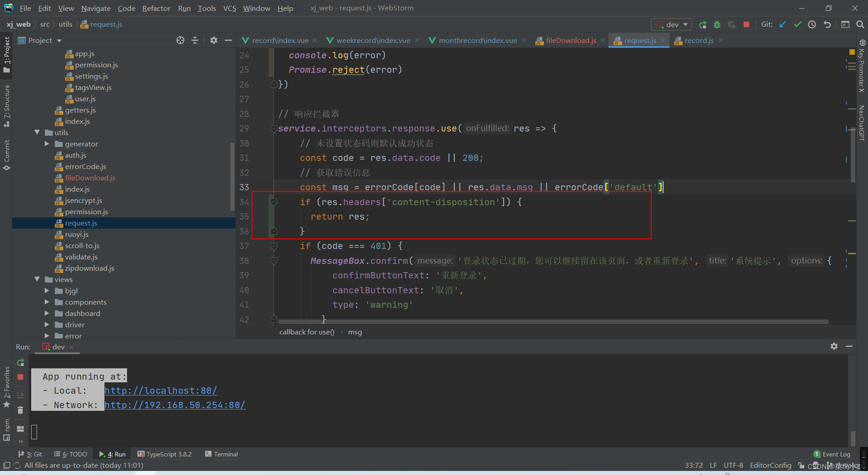868x475 pixels.
Task: Click the utils breadcrumb in navigation bar
Action: 65,24
